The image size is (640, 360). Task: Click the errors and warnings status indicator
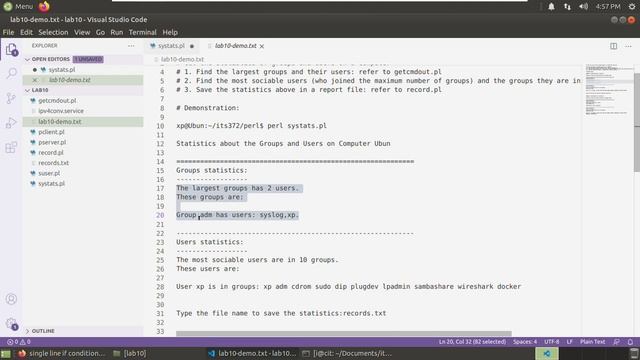(19, 342)
